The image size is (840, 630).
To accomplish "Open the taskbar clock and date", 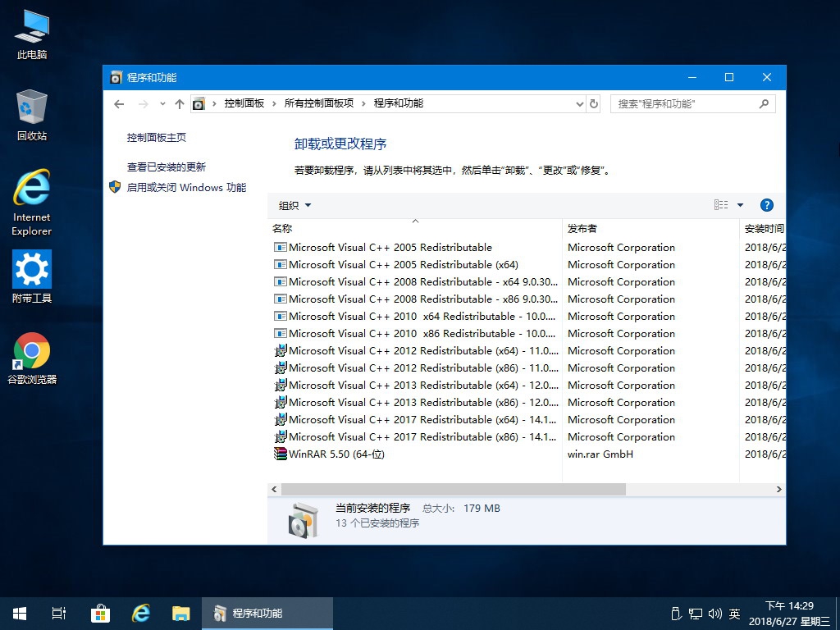I will pos(789,614).
